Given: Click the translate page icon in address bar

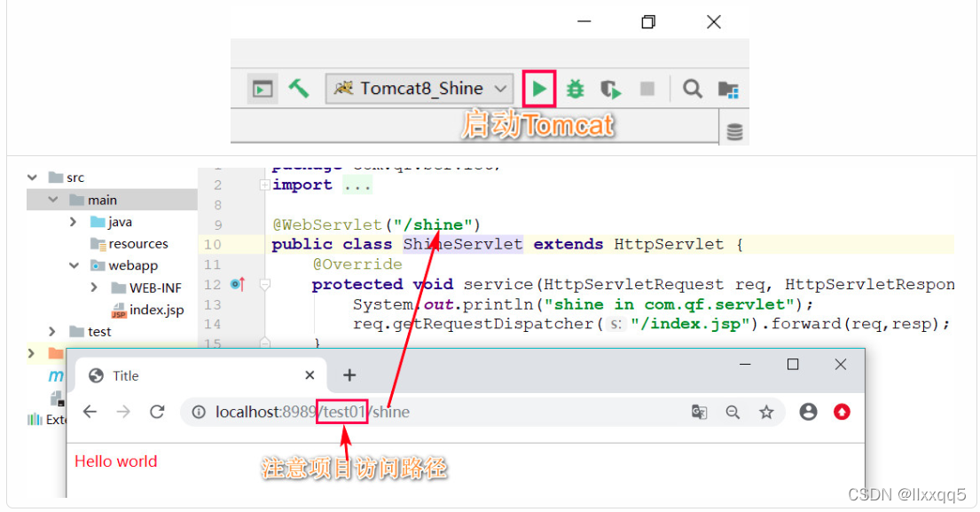Looking at the screenshot, I should (700, 412).
